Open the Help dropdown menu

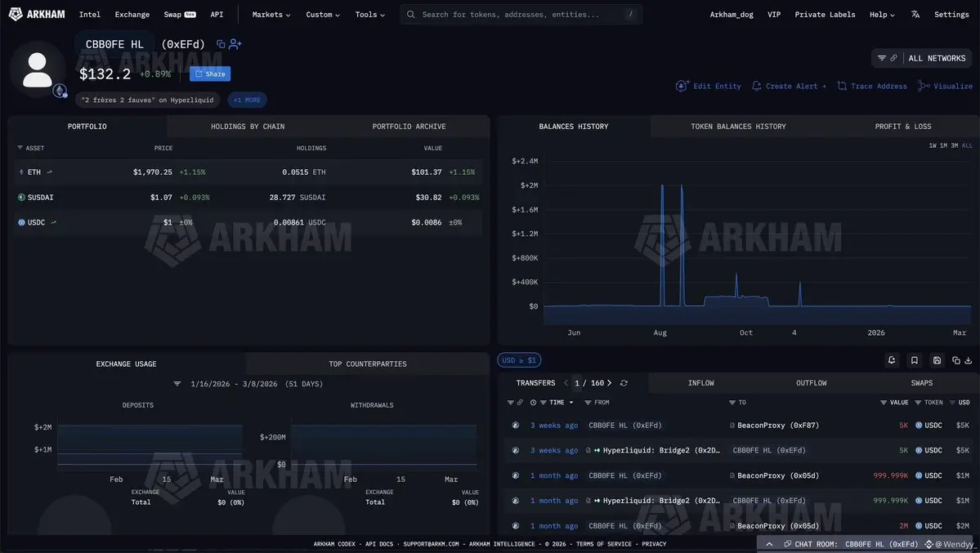pyautogui.click(x=882, y=15)
